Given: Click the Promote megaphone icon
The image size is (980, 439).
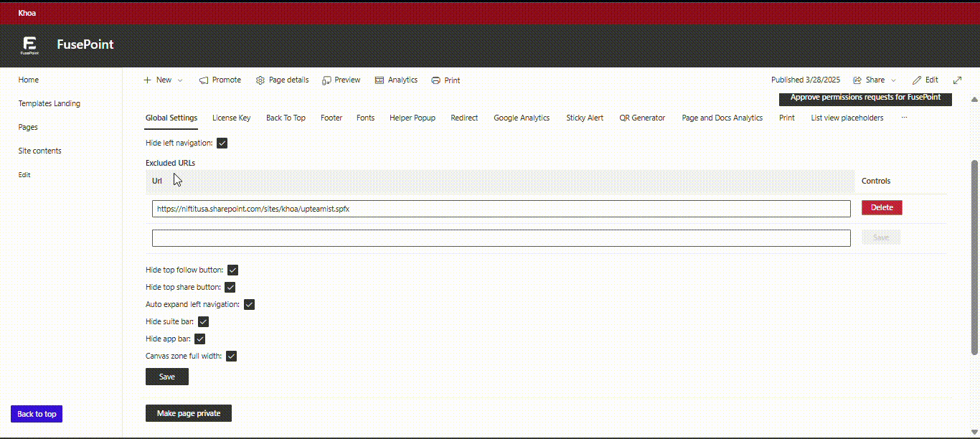Looking at the screenshot, I should point(204,80).
